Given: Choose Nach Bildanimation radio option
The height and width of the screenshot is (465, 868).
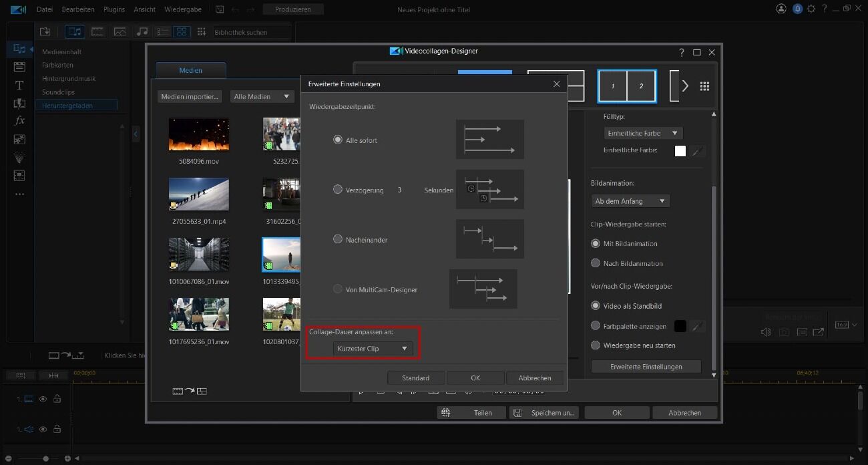Looking at the screenshot, I should coord(596,263).
